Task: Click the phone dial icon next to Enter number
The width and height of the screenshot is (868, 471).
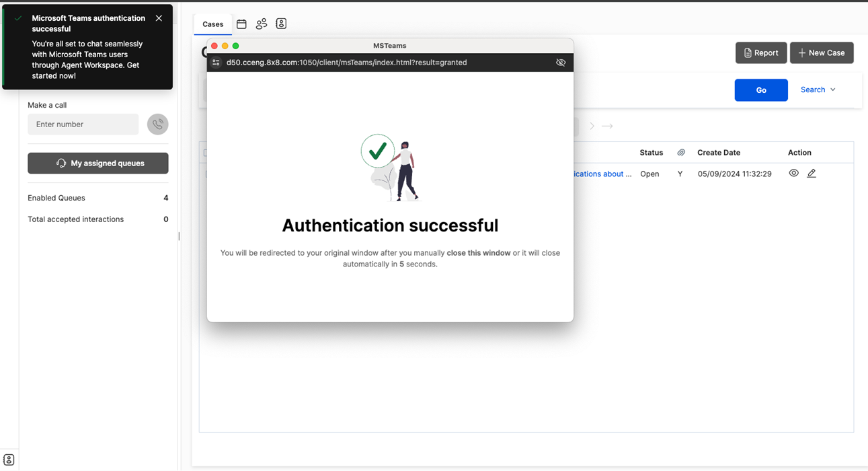Action: [x=157, y=124]
